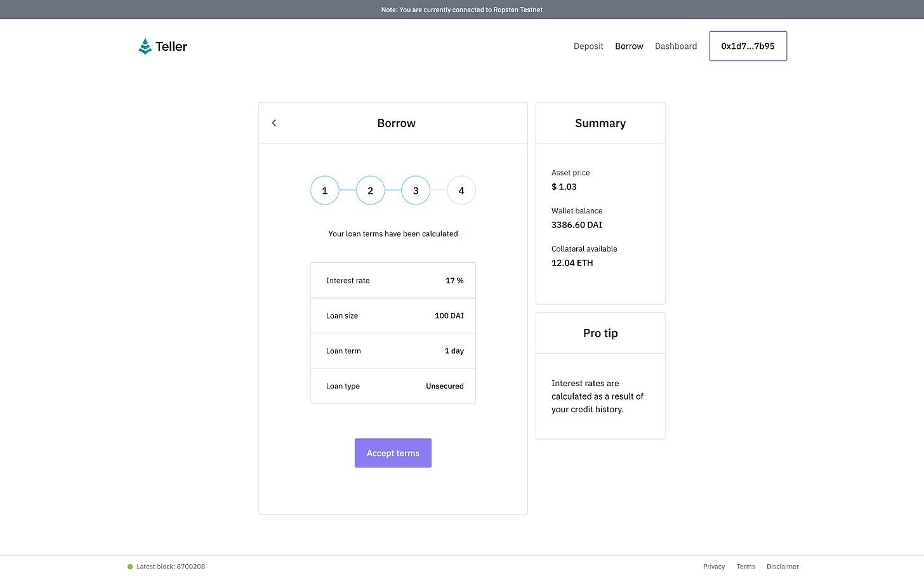Open the Privacy link
This screenshot has height=578, width=924.
(714, 567)
